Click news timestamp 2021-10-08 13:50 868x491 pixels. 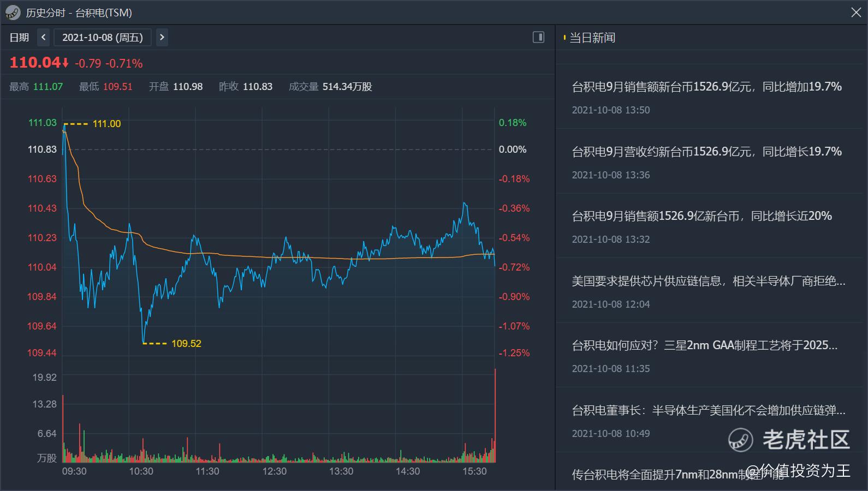611,110
